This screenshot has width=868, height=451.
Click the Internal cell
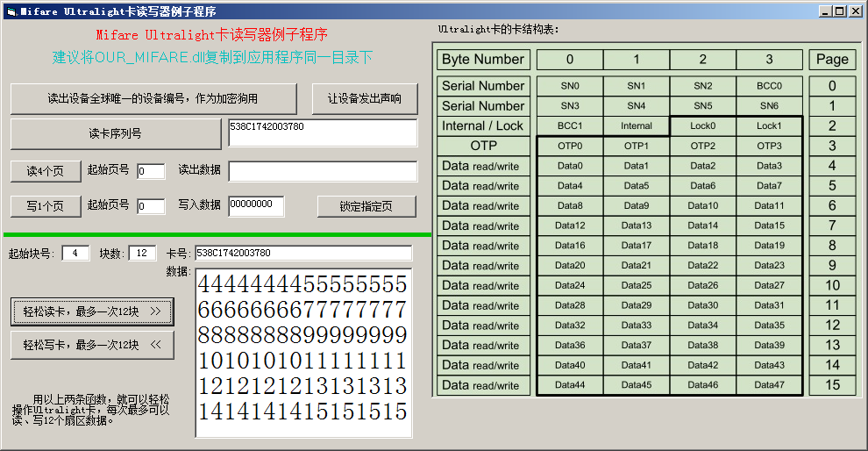click(637, 125)
